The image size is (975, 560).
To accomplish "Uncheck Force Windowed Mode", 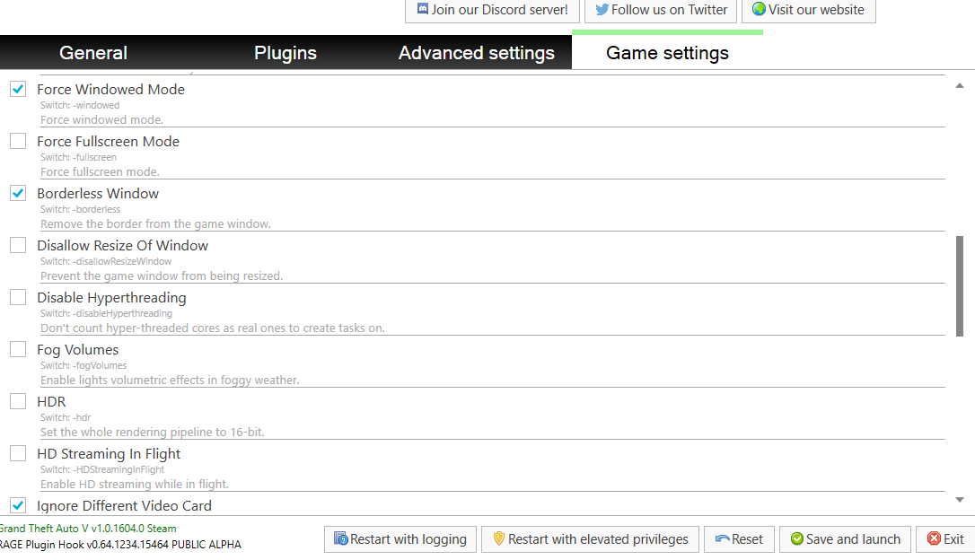I will 18,90.
